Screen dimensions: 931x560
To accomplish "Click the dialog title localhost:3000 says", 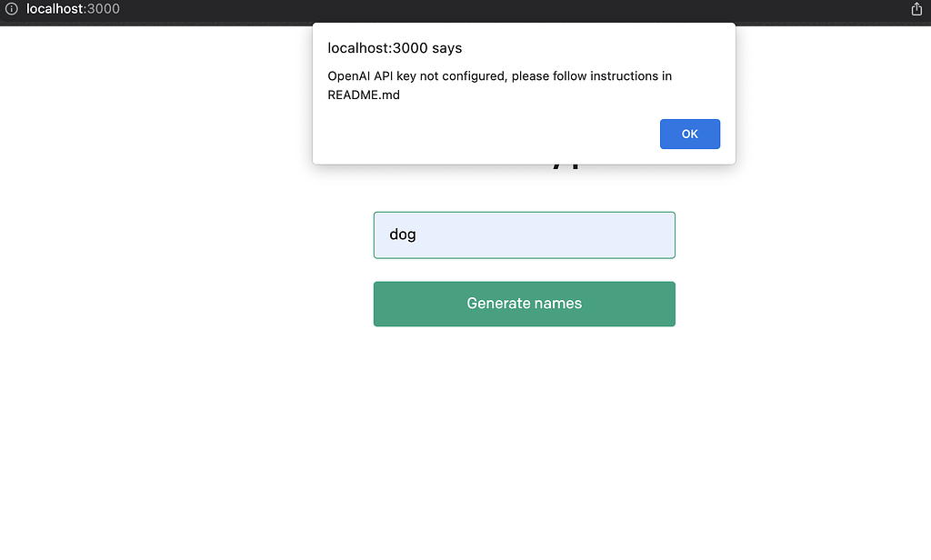I will point(395,48).
